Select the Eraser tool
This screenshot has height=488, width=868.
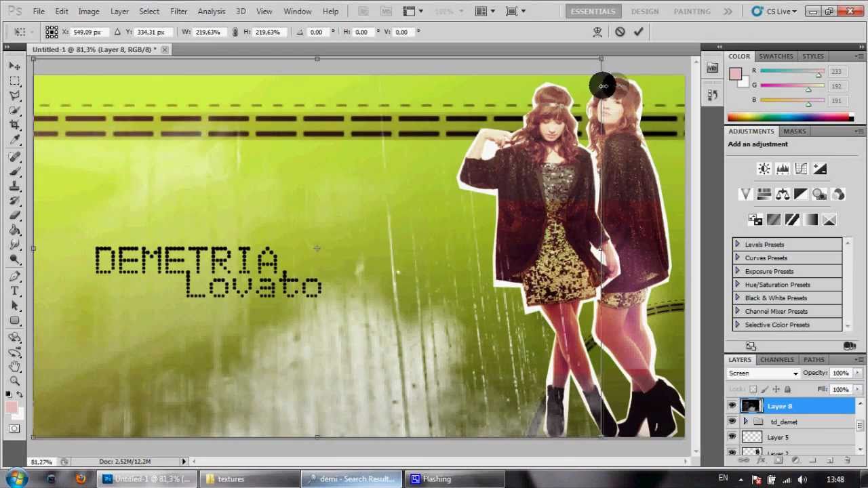(15, 216)
